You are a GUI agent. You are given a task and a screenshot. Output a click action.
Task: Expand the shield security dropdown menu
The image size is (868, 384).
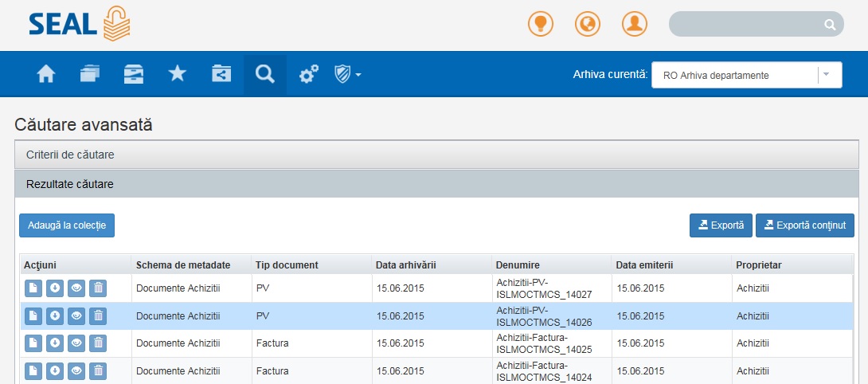pyautogui.click(x=348, y=74)
